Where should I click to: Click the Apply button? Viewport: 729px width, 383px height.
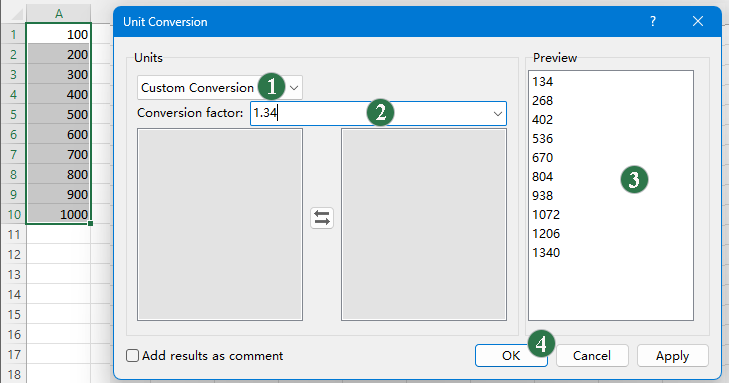672,356
